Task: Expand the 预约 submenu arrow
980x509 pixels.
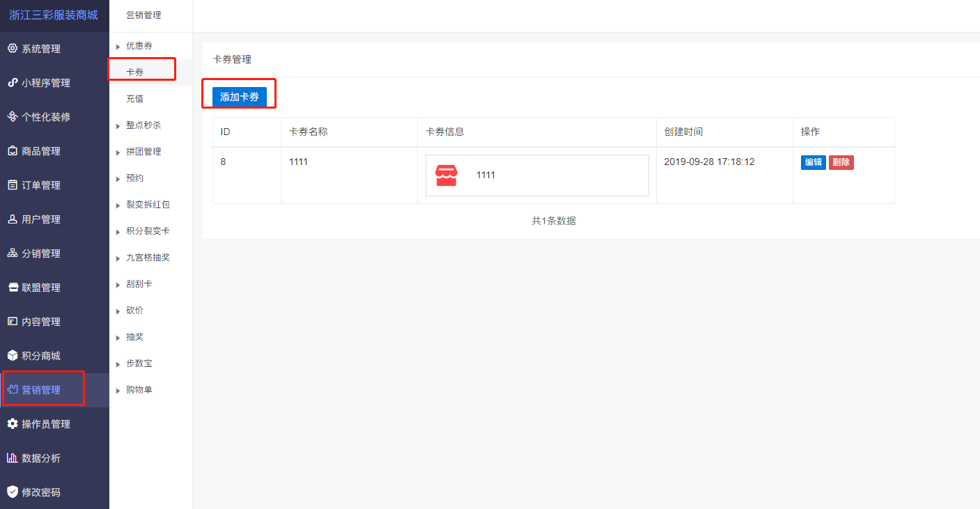Action: [118, 179]
